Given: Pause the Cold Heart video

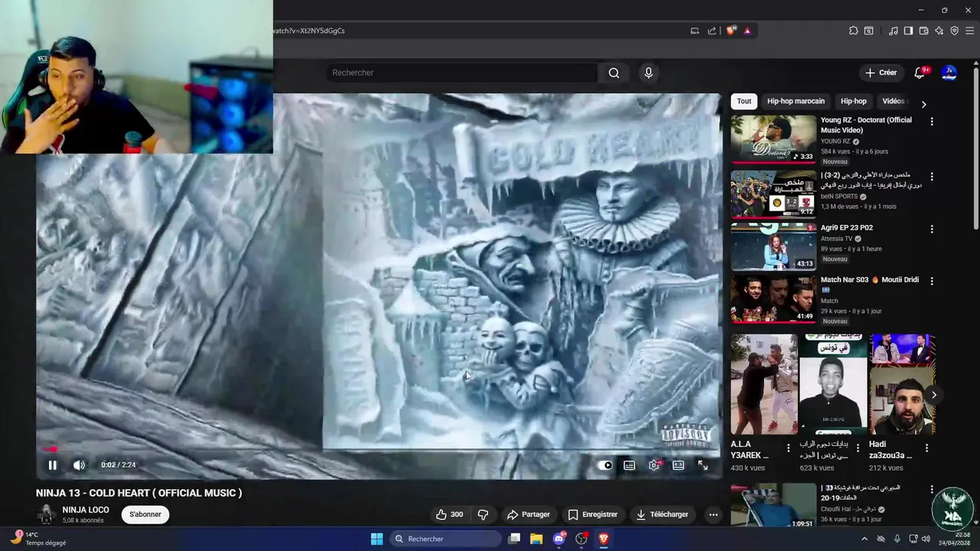Looking at the screenshot, I should [x=52, y=465].
